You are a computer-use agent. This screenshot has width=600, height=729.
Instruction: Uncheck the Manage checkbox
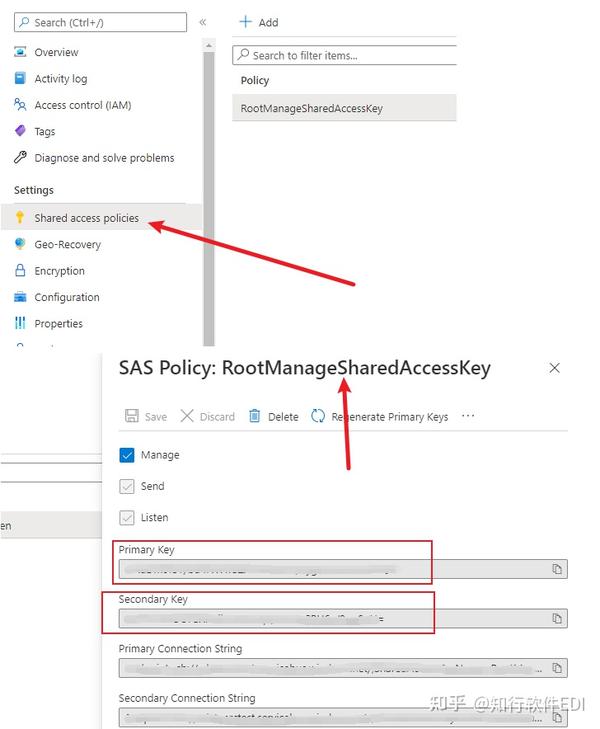127,455
